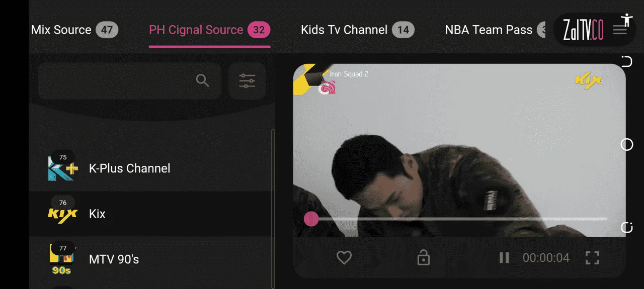644x289 pixels.
Task: Open the channel filter settings button
Action: click(247, 80)
